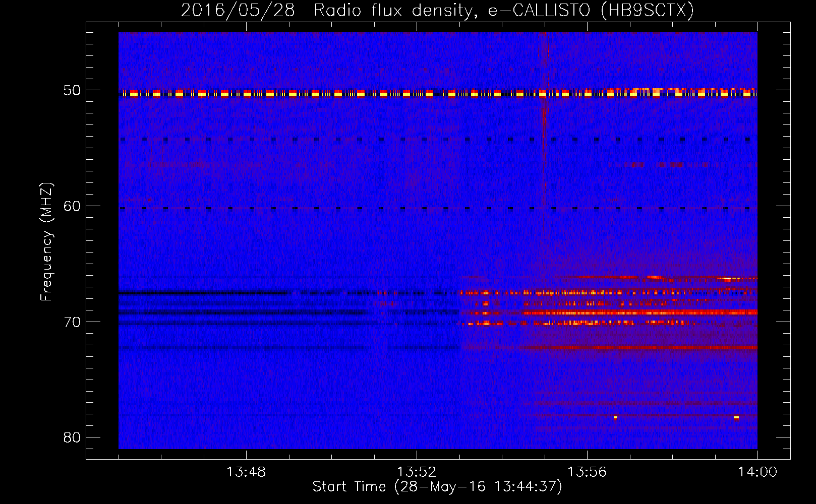Click the bright yellow interference band at 50 MHz
This screenshot has width=816, height=504.
(x=438, y=93)
